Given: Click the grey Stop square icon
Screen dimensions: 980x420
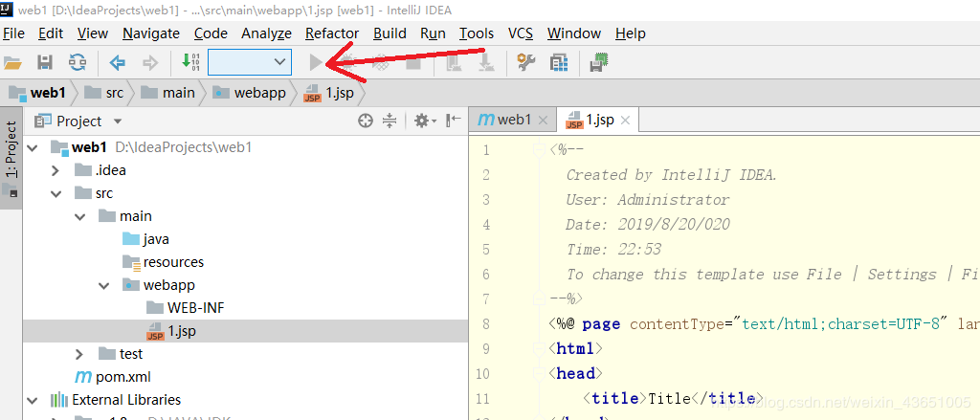Looking at the screenshot, I should tap(413, 62).
